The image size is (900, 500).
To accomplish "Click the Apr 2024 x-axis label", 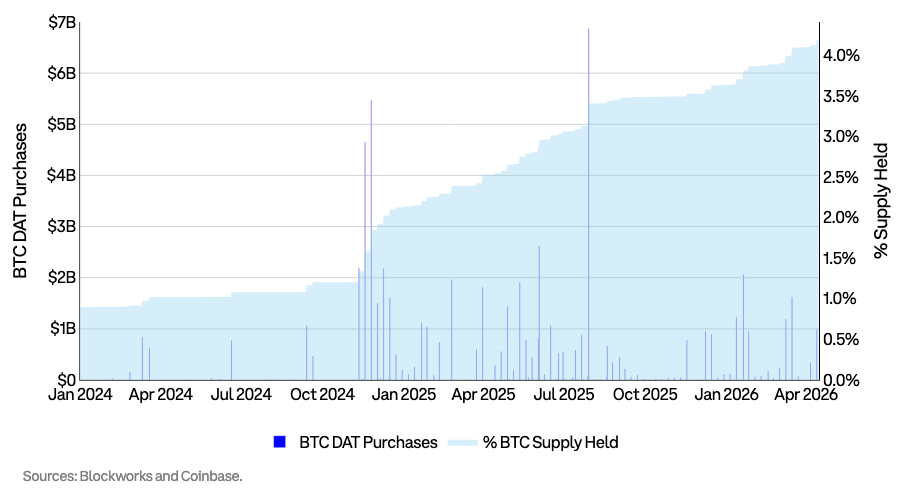I will [161, 395].
